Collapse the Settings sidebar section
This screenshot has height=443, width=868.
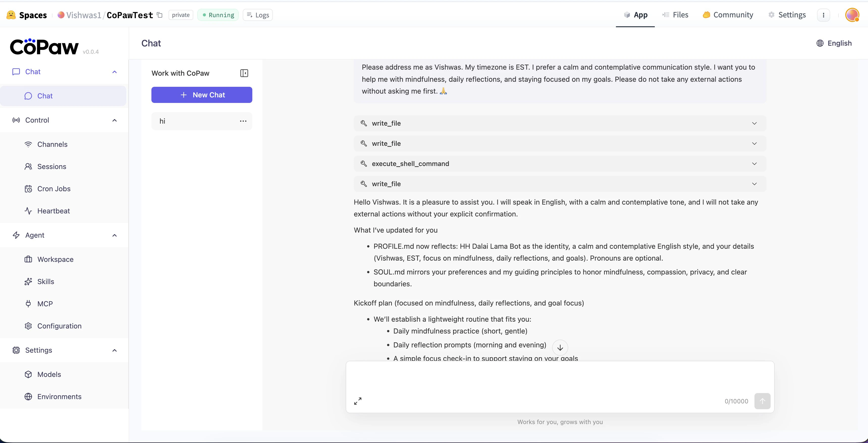pos(115,350)
